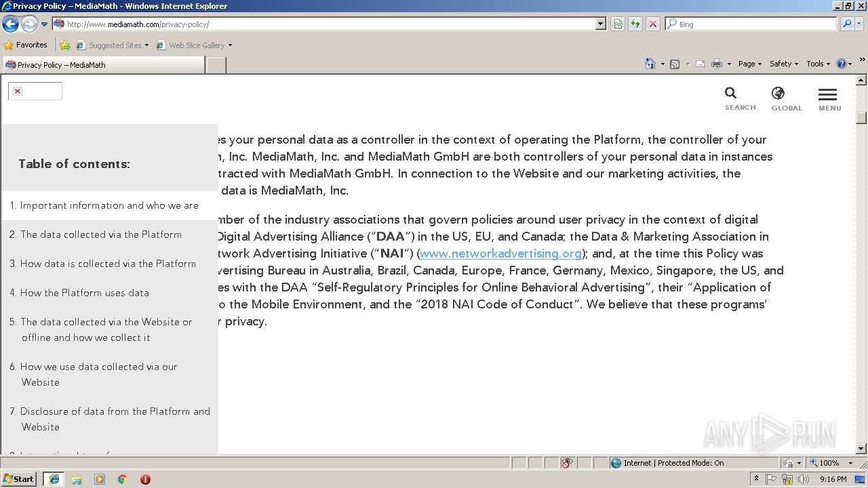The width and height of the screenshot is (868, 488).
Task: Click the Internet Explorer taskbar icon
Action: click(54, 479)
